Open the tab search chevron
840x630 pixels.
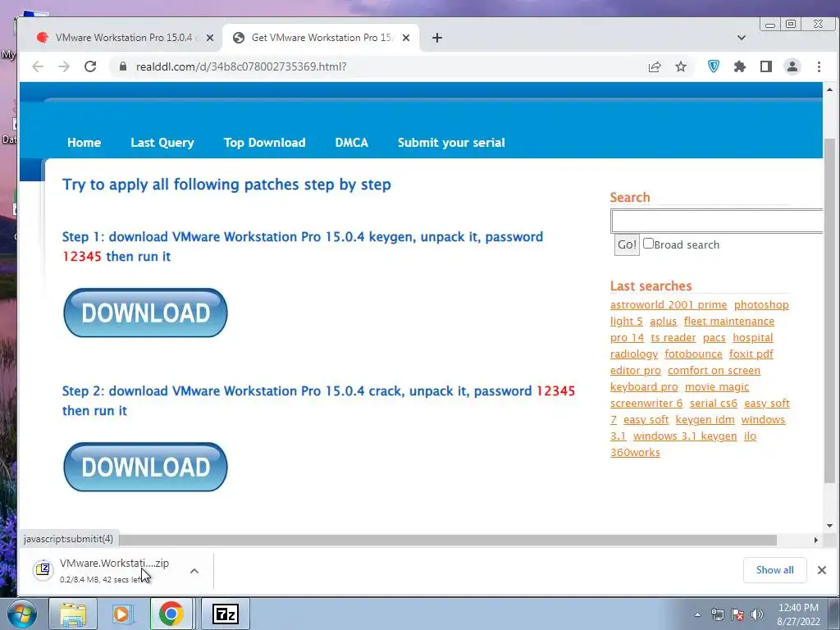tap(742, 38)
